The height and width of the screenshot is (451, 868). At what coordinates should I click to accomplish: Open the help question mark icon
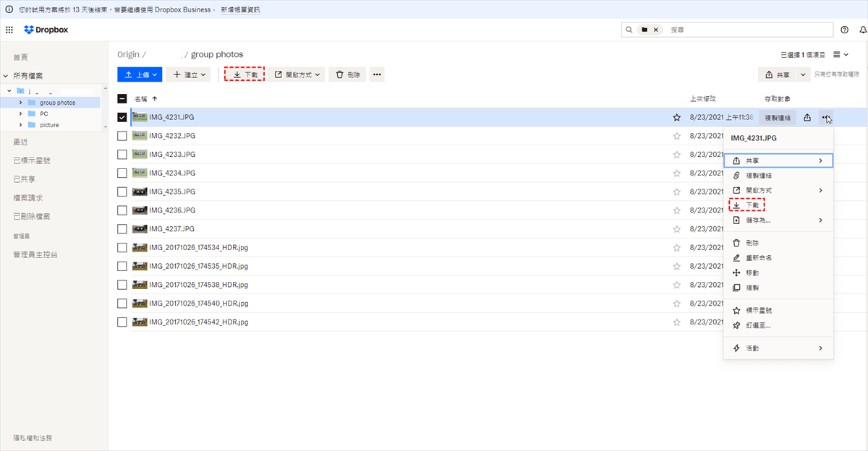(x=845, y=30)
